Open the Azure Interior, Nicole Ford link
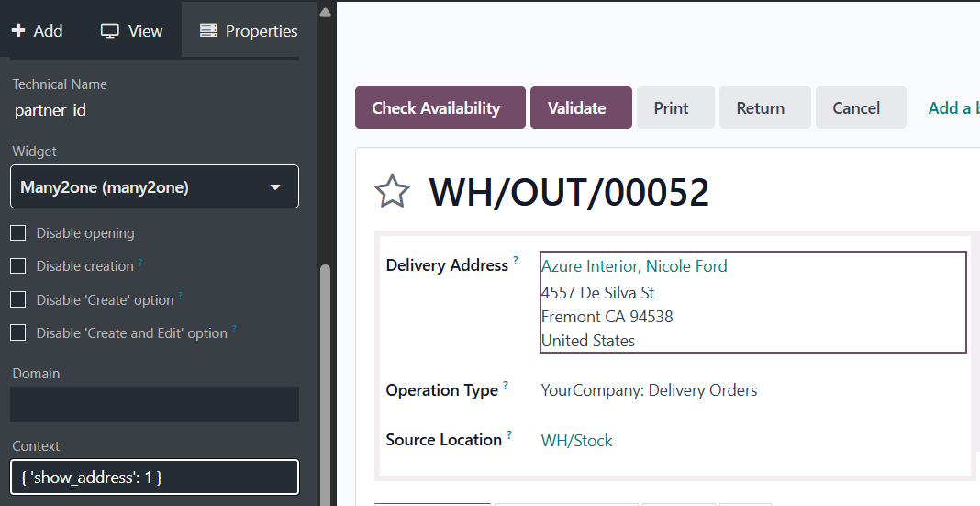Viewport: 980px width, 506px height. point(634,265)
